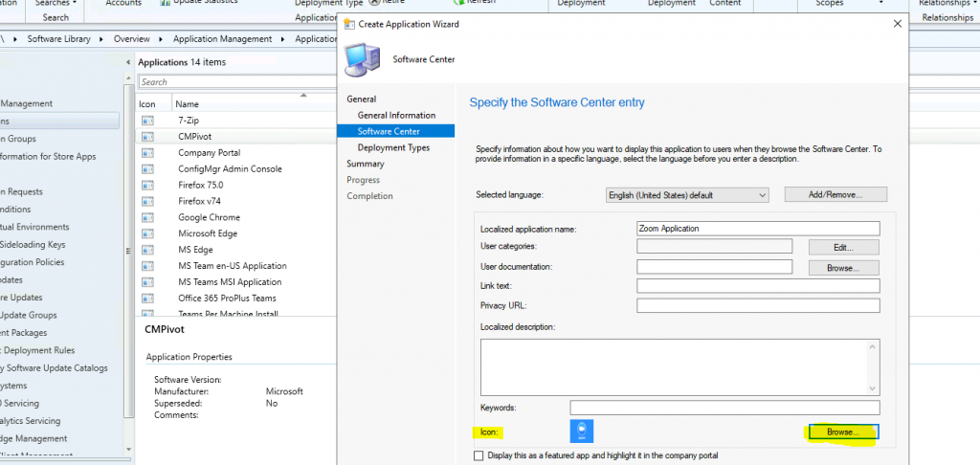Click the 7-Zip application row icon
The height and width of the screenshot is (465, 980).
point(147,120)
